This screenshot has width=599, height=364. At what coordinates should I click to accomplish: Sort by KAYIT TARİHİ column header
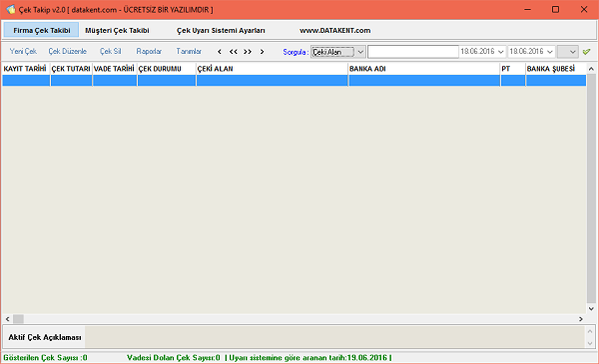26,69
